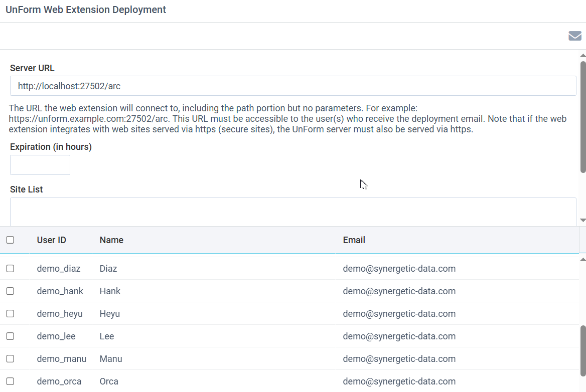
Task: Check the demo_manu user checkbox
Action: coord(10,359)
